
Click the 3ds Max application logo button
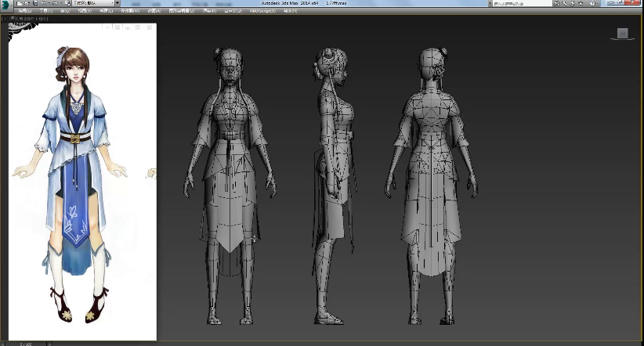[6, 4]
